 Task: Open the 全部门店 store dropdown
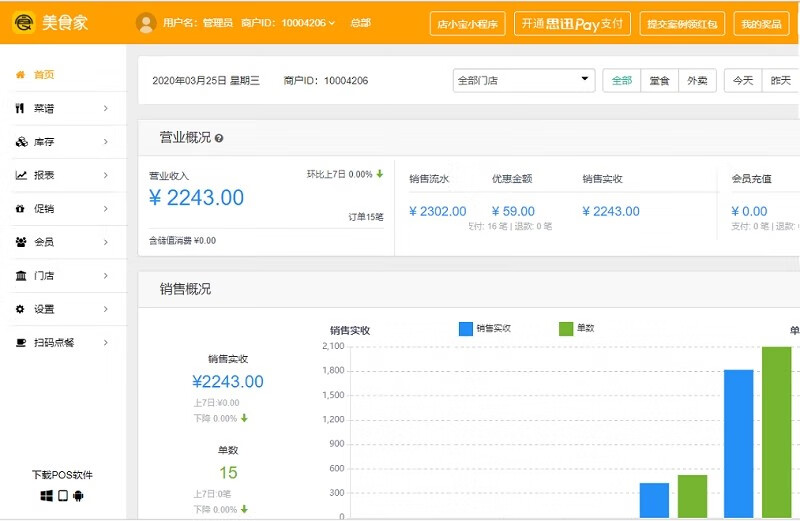coord(523,81)
